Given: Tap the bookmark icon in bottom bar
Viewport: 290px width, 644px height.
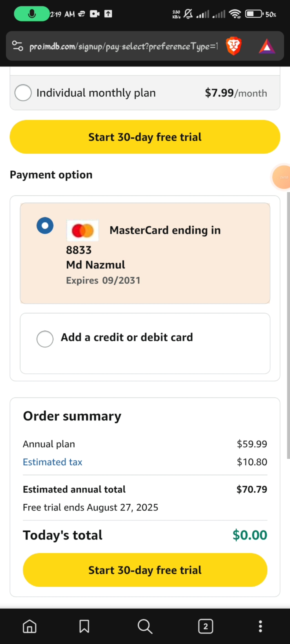Looking at the screenshot, I should [84, 626].
